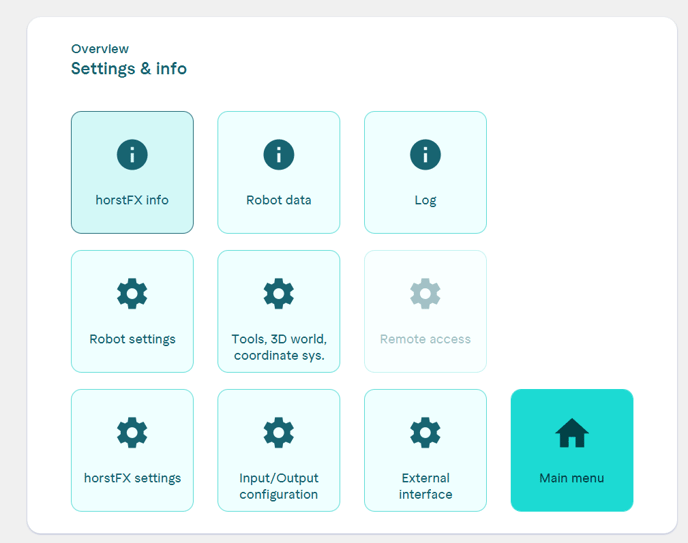
Task: Open the Robot data text label
Action: point(278,200)
